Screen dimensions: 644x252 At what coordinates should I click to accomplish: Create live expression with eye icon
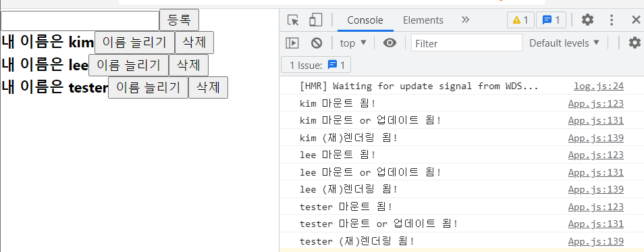click(x=390, y=43)
